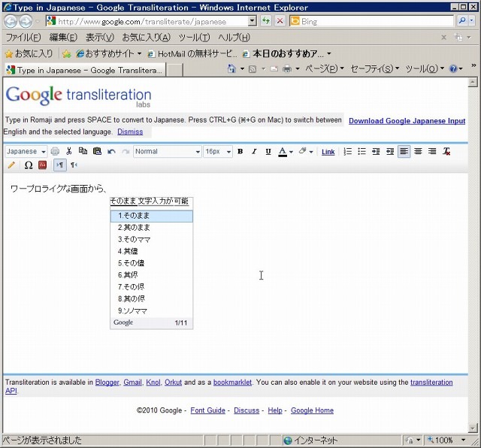Toggle left text alignment

tap(404, 151)
